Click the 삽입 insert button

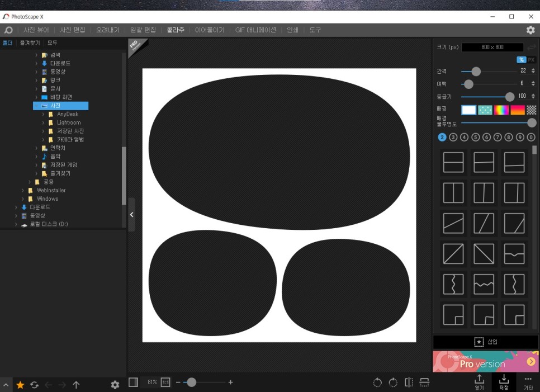pos(486,342)
